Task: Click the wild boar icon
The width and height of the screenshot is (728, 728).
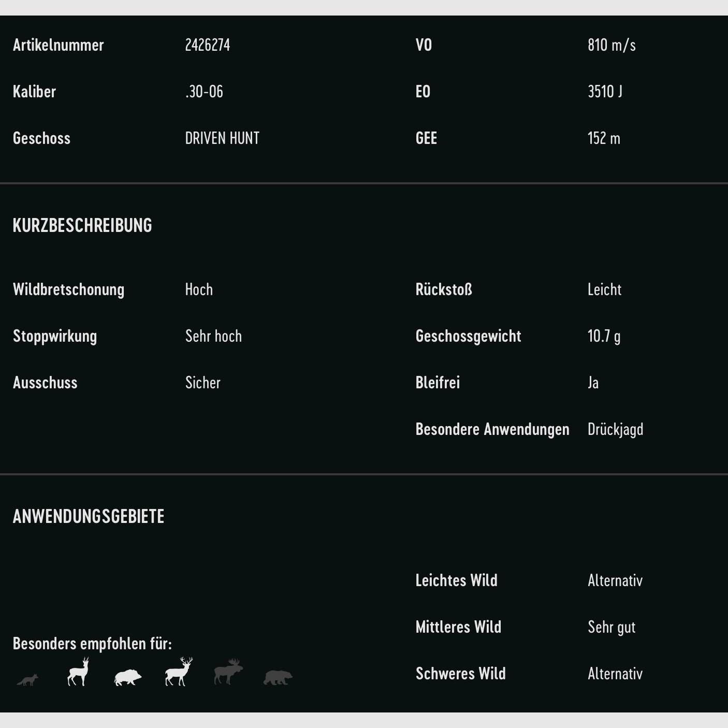Action: point(127,677)
